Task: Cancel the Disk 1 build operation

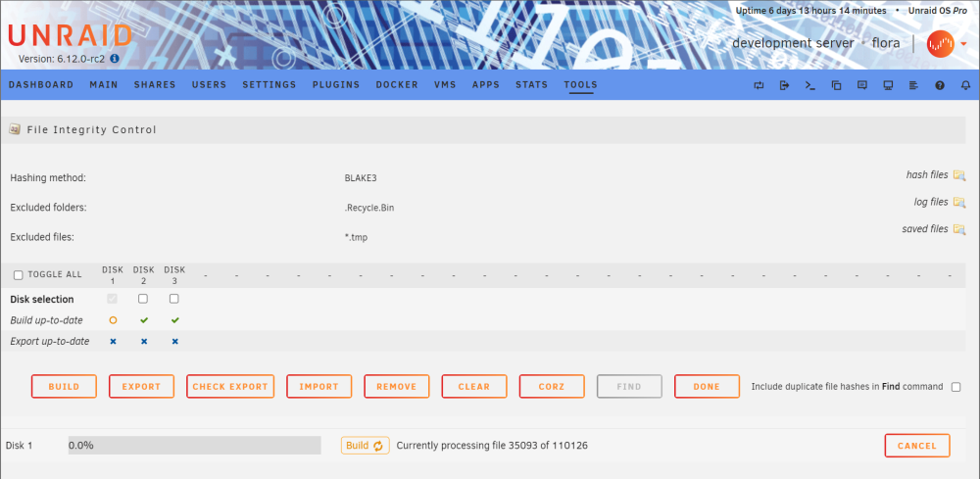Action: pyautogui.click(x=917, y=446)
